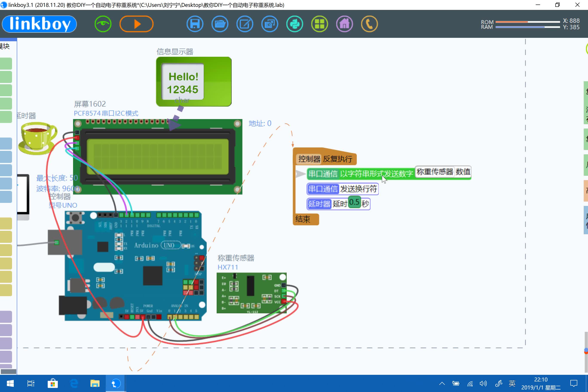Image resolution: width=588 pixels, height=392 pixels.
Task: Select the 1602 LCD screen component
Action: pos(158,157)
